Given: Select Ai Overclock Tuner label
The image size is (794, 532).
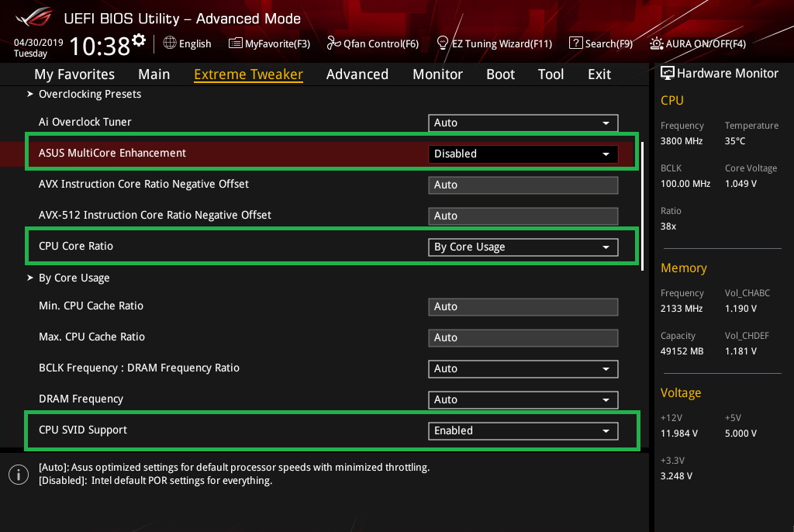Looking at the screenshot, I should tap(85, 122).
